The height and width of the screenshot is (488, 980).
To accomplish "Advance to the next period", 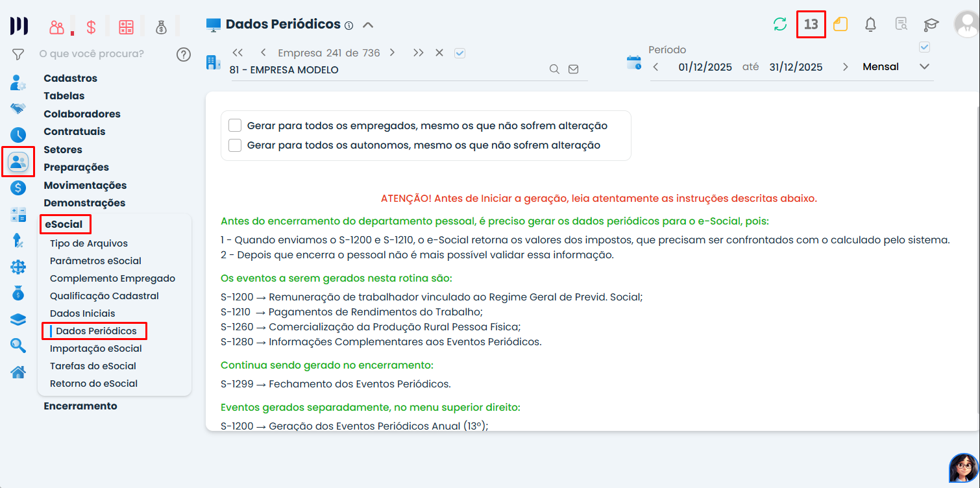I will click(x=845, y=67).
